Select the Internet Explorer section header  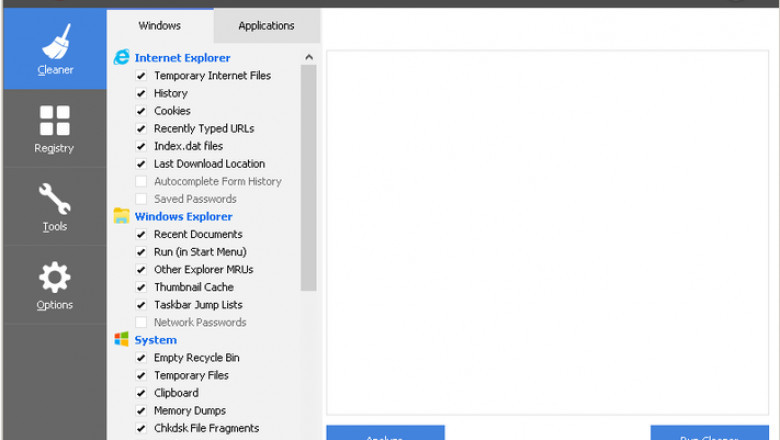tap(182, 58)
